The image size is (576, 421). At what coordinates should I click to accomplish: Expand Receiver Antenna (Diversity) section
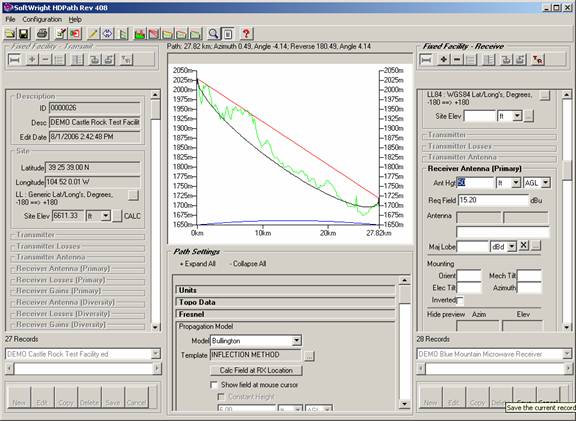click(x=78, y=302)
